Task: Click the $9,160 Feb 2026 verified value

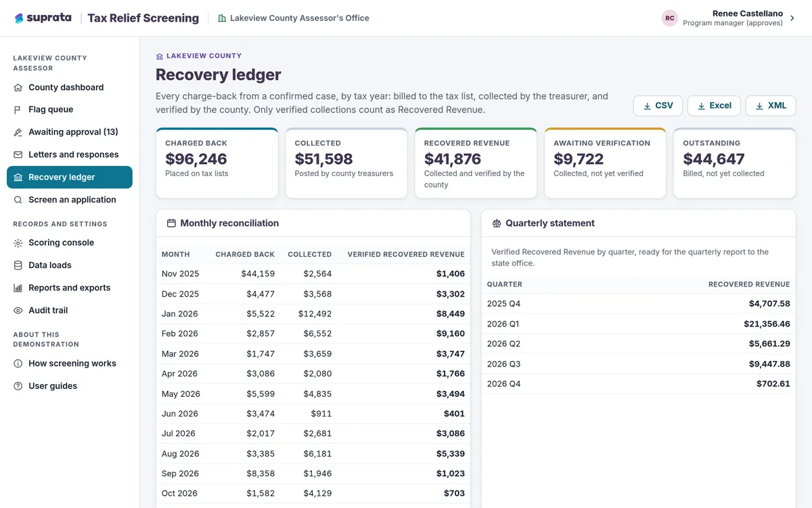Action: [451, 334]
